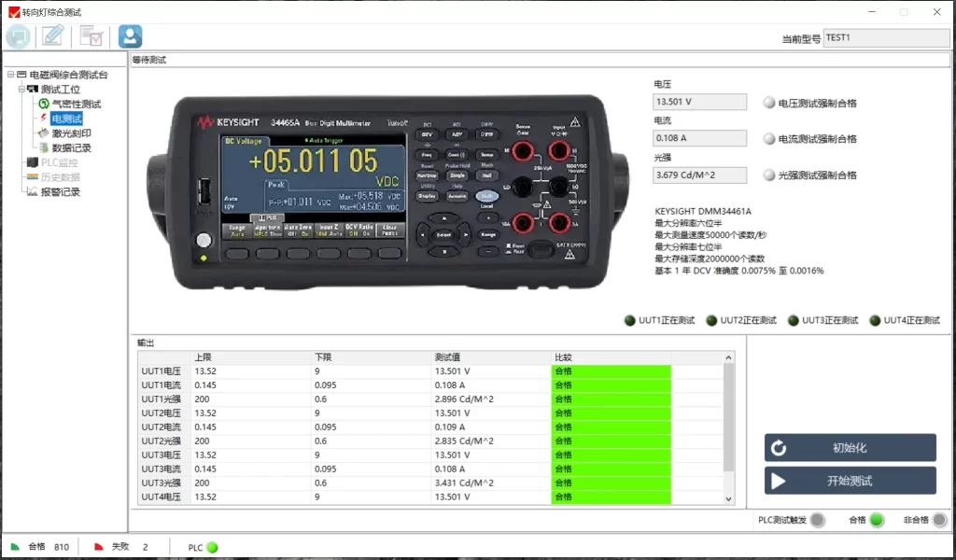Click the PLC监控 module icon
956x560 pixels.
(33, 162)
